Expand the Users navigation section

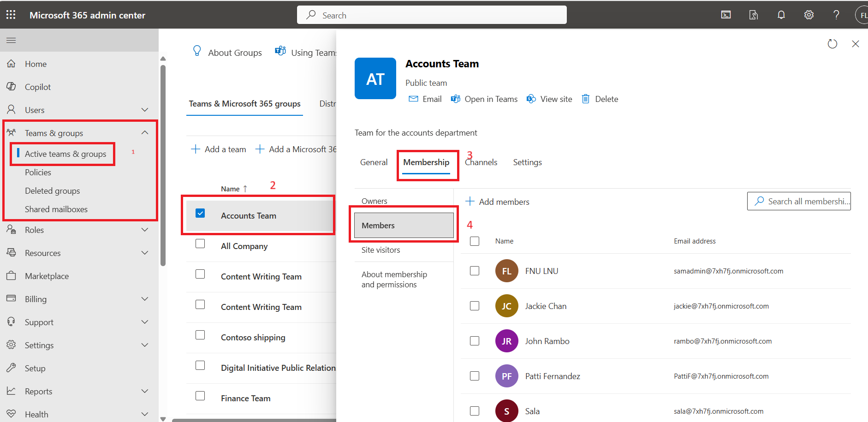(x=144, y=110)
